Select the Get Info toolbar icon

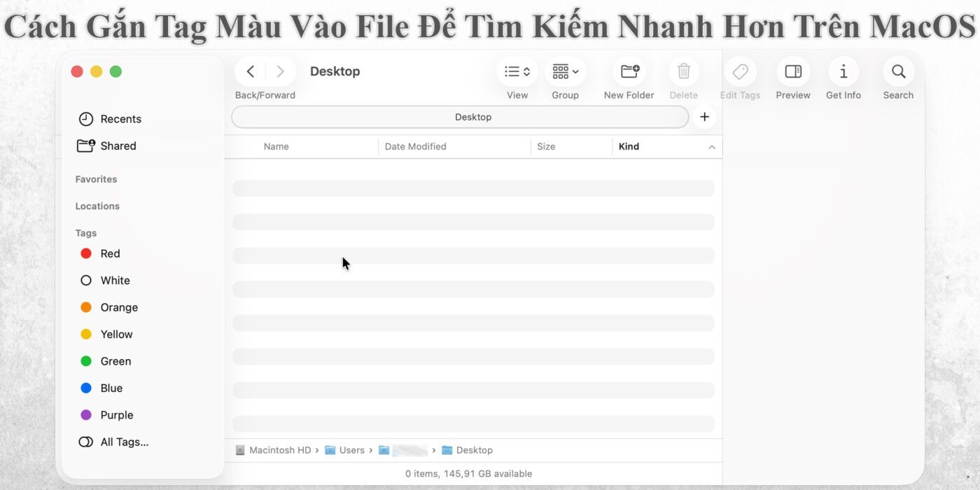pos(843,71)
